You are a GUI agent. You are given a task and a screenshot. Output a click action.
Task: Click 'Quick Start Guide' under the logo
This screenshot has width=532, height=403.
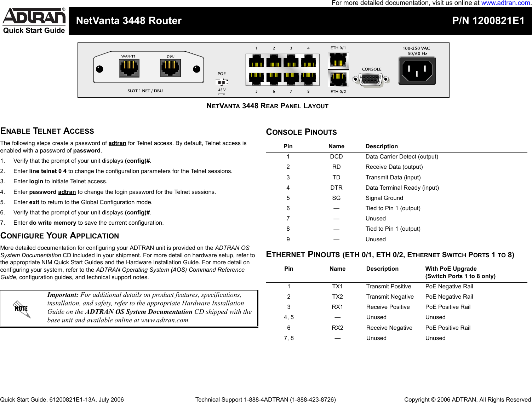(34, 30)
